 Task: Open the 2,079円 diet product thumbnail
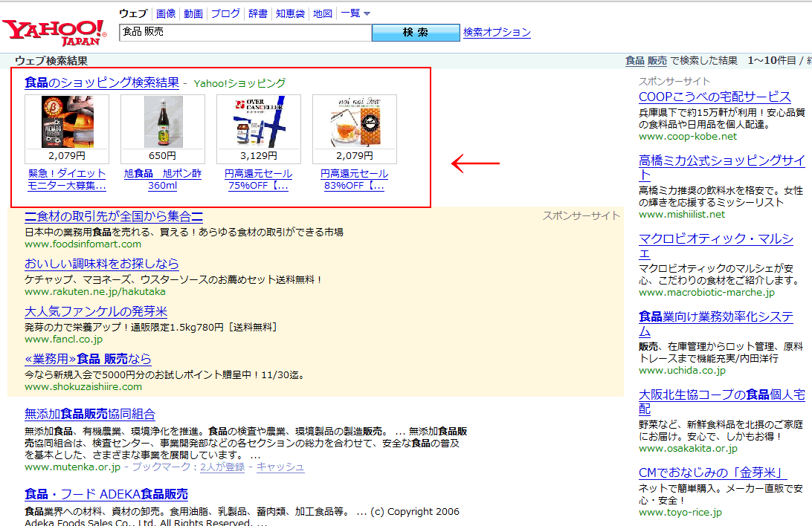tap(68, 123)
